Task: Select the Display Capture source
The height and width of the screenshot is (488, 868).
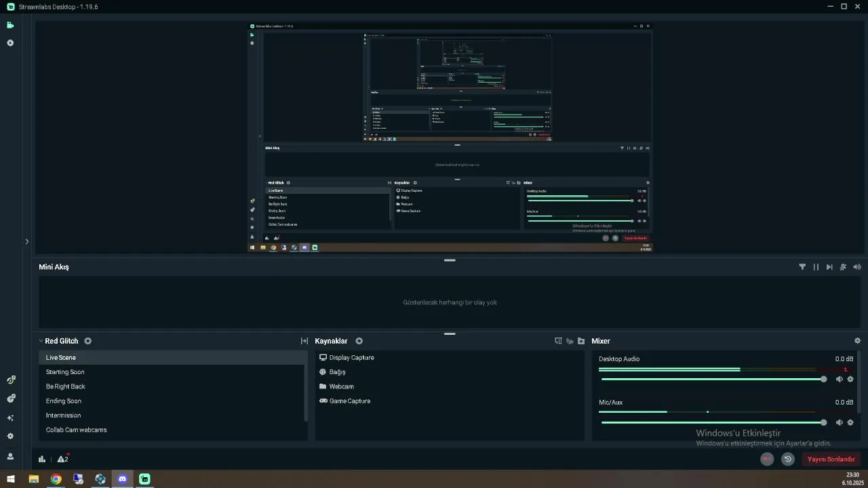Action: 450,358
